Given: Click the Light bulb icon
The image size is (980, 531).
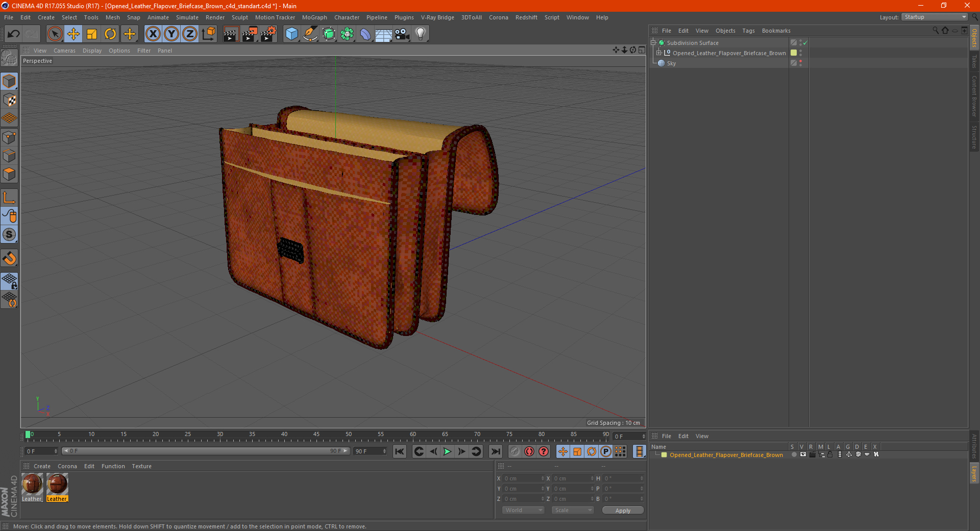Looking at the screenshot, I should (420, 34).
